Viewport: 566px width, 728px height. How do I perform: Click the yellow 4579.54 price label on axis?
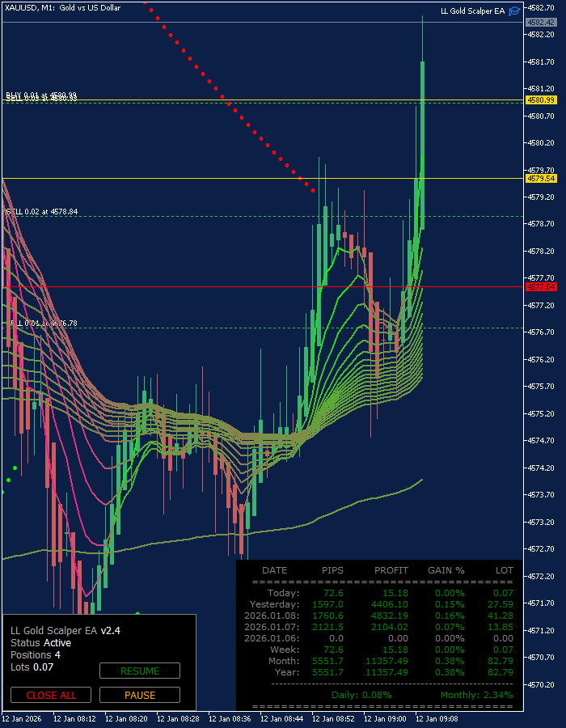pyautogui.click(x=542, y=178)
